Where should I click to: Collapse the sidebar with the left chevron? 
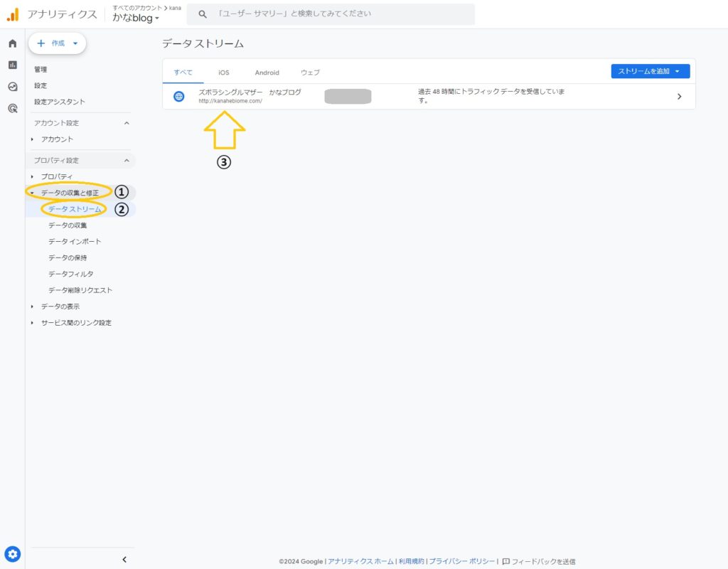click(x=124, y=559)
